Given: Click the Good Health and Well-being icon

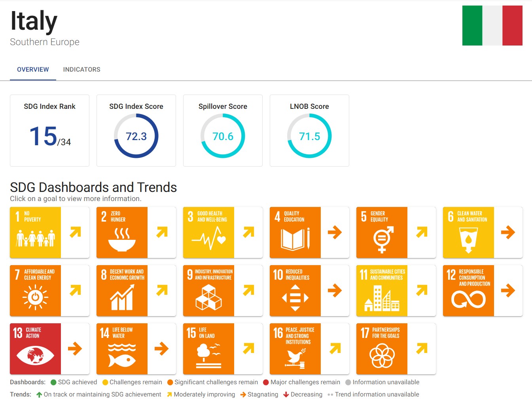Looking at the screenshot, I should point(208,233).
